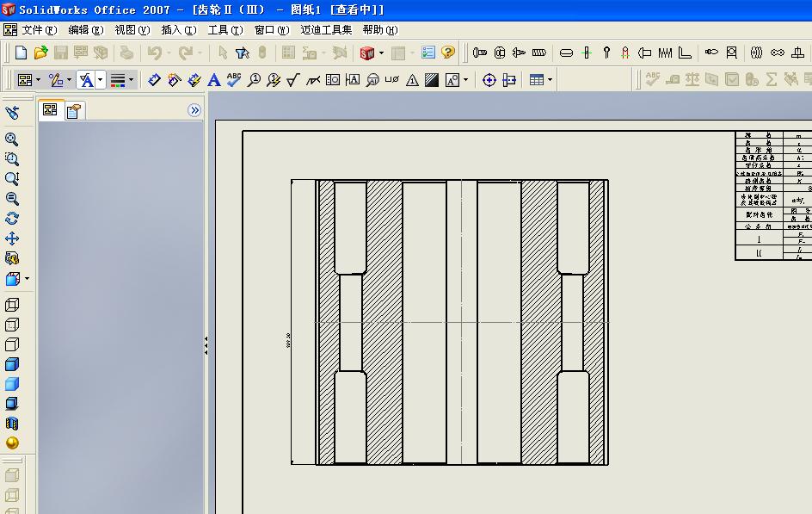The height and width of the screenshot is (514, 812).
Task: Open the Block tool dropdown arrow
Action: (x=465, y=80)
